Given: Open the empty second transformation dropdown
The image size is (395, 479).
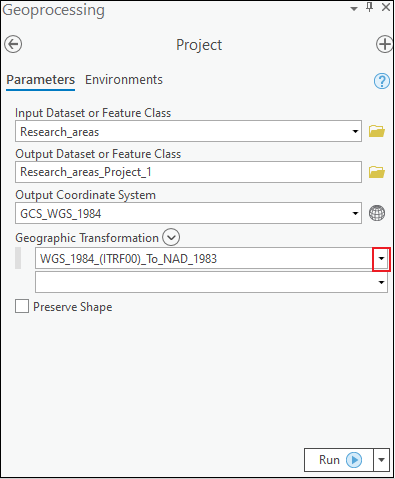Looking at the screenshot, I should click(381, 282).
